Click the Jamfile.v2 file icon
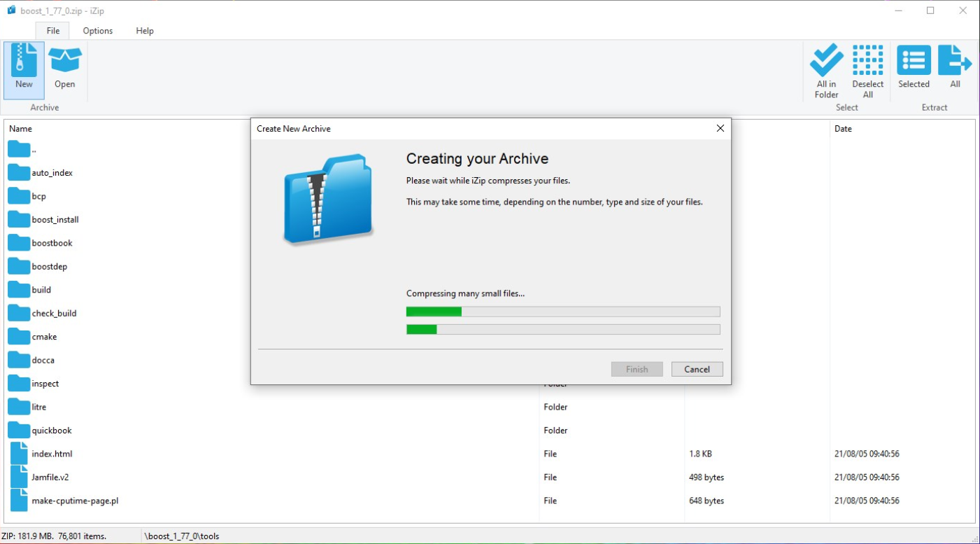This screenshot has height=544, width=980. (19, 477)
